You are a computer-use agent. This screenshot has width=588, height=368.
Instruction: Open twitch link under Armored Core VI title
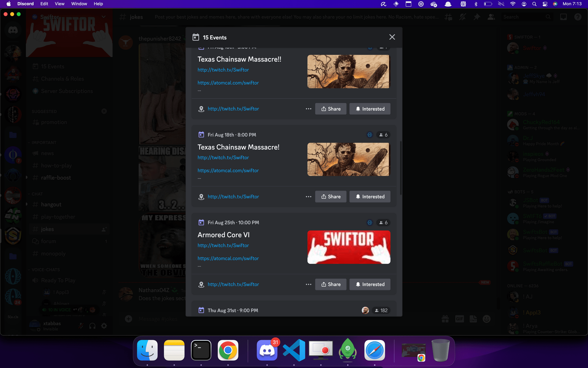pos(223,245)
